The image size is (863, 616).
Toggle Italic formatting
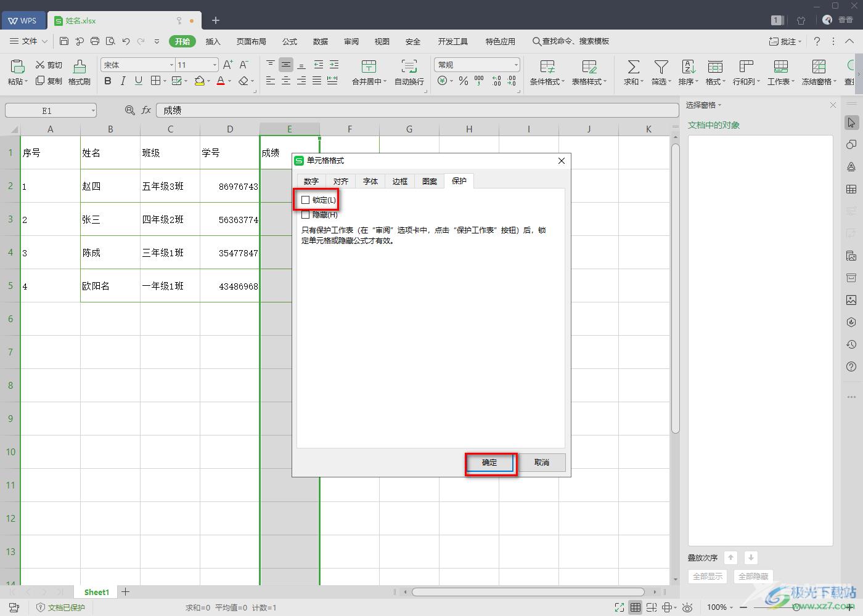(x=123, y=81)
